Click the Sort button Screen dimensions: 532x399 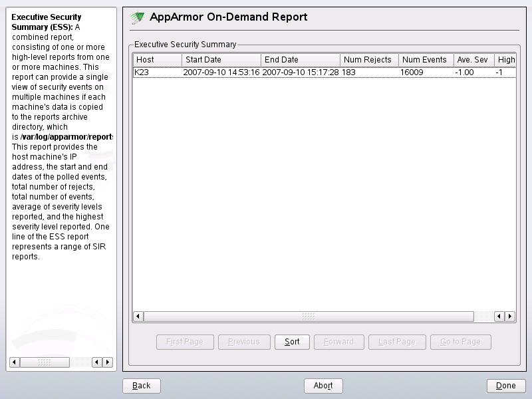pyautogui.click(x=292, y=341)
